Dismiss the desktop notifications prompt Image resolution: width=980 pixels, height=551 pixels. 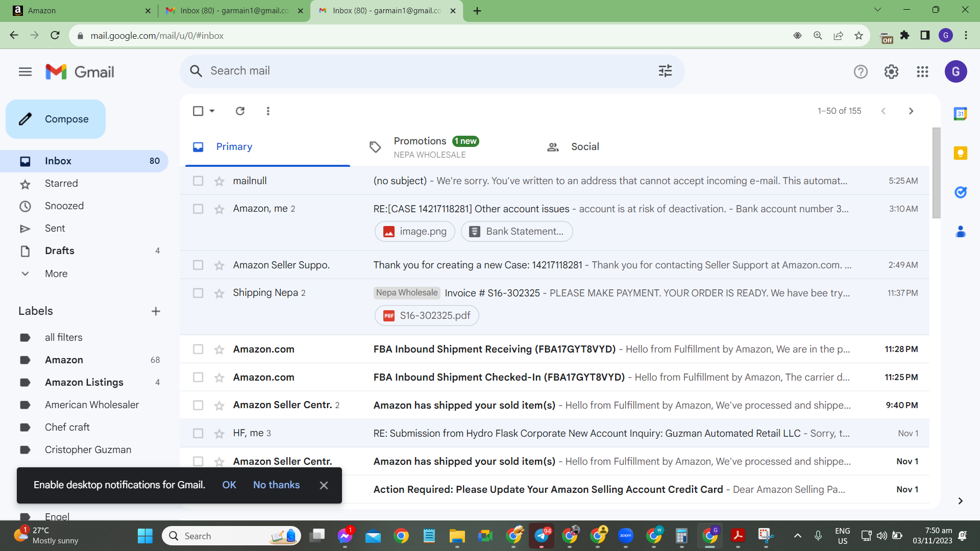tap(324, 485)
